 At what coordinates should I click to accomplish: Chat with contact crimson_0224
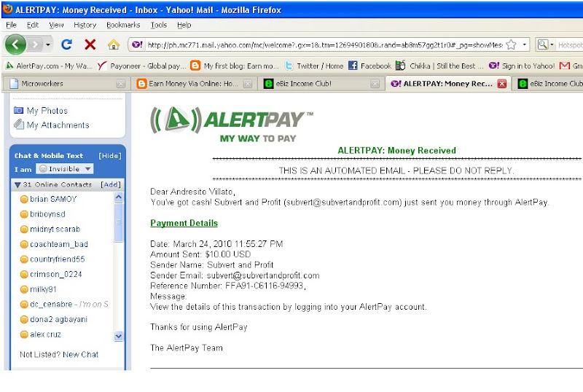coord(56,274)
